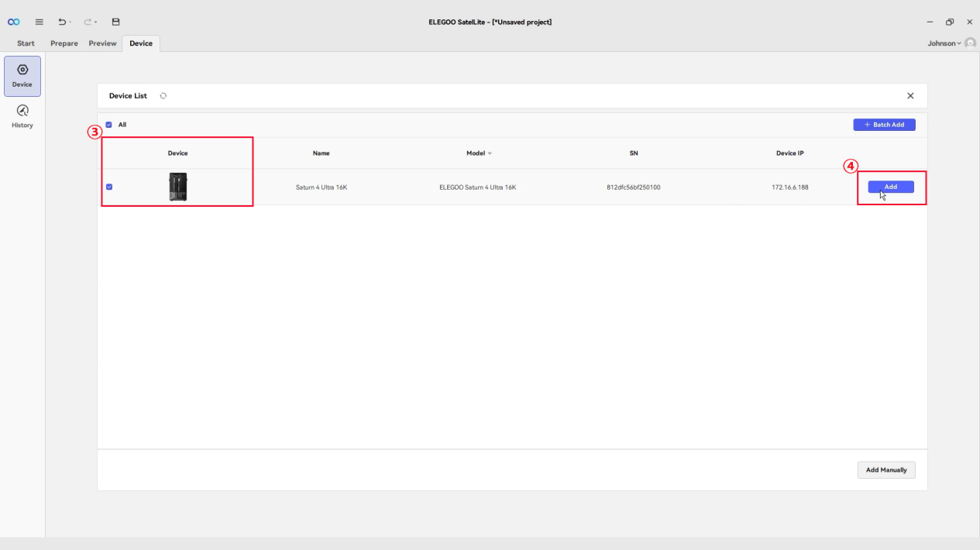The height and width of the screenshot is (550, 980).
Task: Click the Device IP column header
Action: [x=790, y=153]
